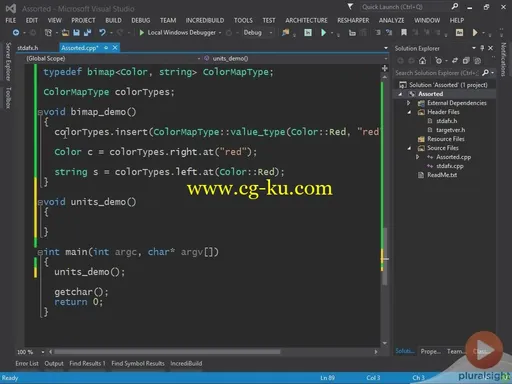Click Collapse All icon in Solution Explorer
Viewport: 512px width, 384px height.
click(466, 61)
